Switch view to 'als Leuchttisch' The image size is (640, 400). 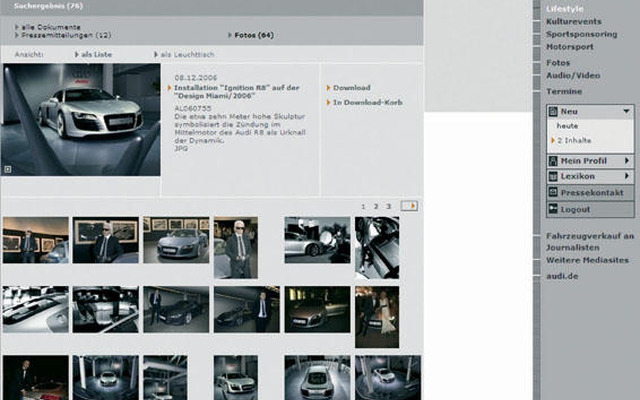pos(187,54)
